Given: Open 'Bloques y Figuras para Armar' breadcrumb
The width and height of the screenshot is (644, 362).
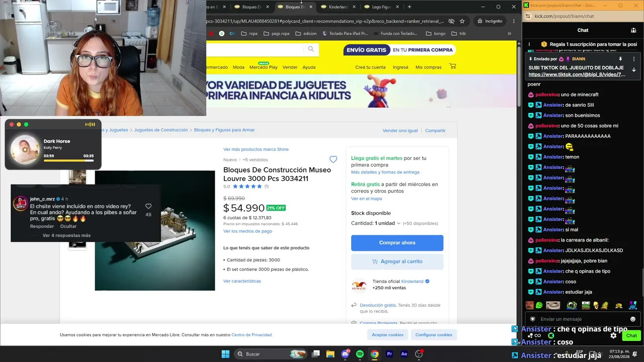Looking at the screenshot, I should pos(224,130).
